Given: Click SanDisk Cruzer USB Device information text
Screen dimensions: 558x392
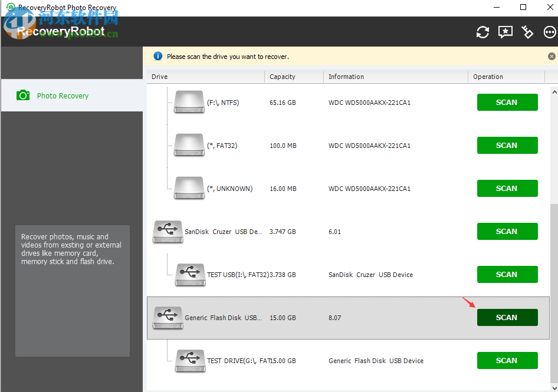Looking at the screenshot, I should [370, 275].
